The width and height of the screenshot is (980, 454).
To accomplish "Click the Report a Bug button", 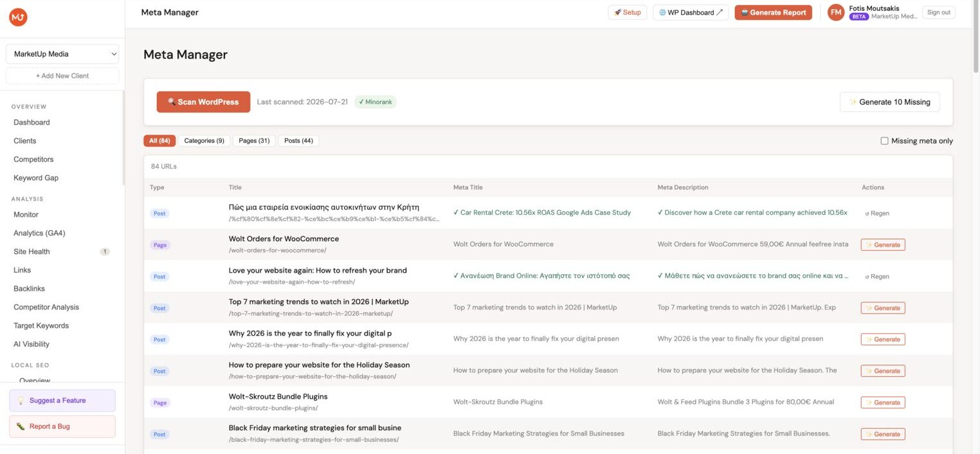I will [62, 426].
